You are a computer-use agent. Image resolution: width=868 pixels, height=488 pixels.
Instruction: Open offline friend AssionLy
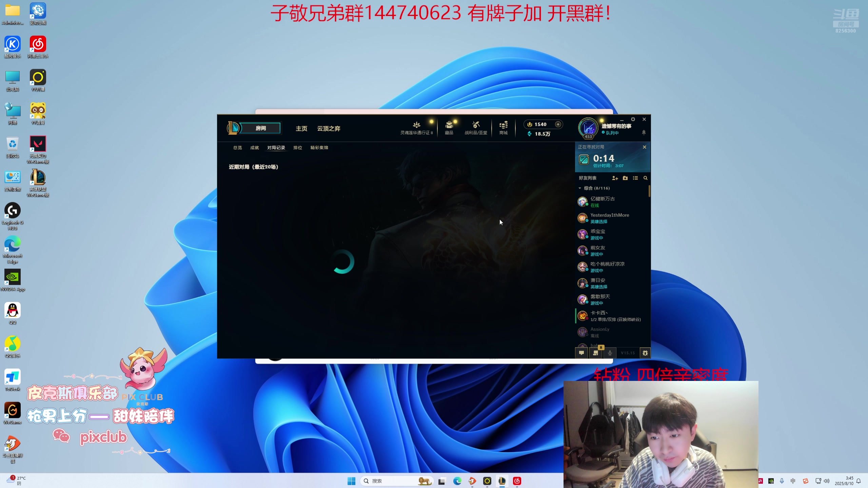(x=612, y=332)
